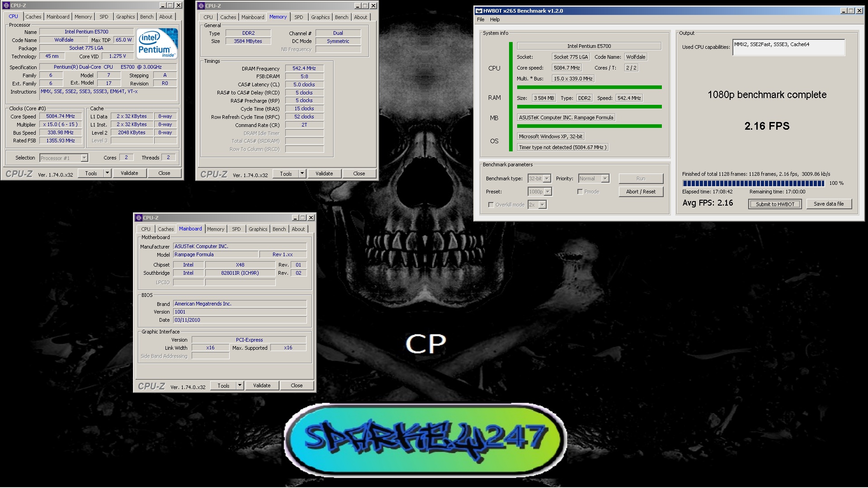Open About tab in Memory window
868x488 pixels.
tap(361, 17)
